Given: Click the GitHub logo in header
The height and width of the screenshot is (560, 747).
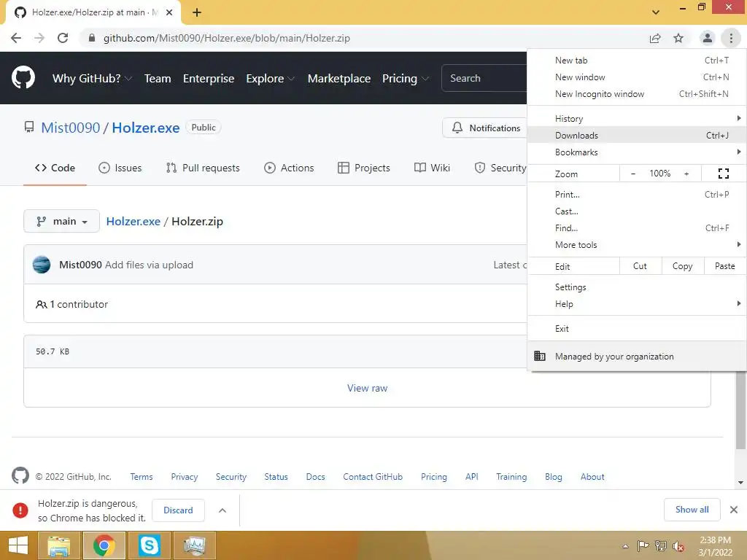Looking at the screenshot, I should tap(23, 78).
